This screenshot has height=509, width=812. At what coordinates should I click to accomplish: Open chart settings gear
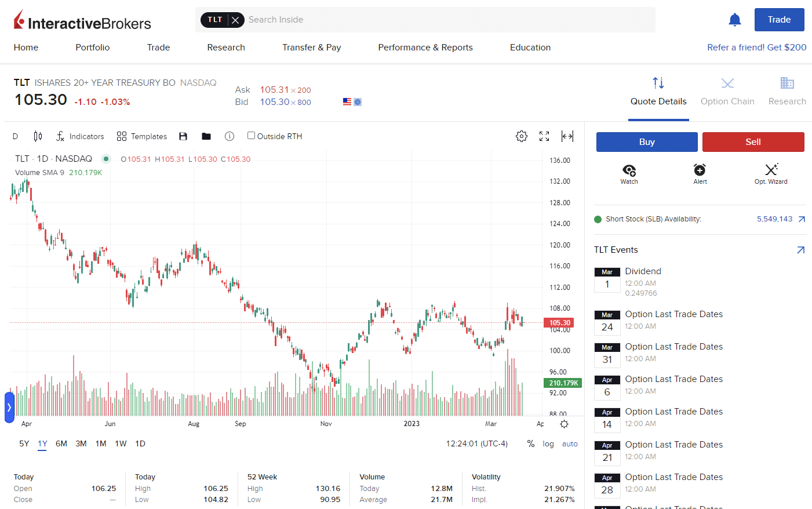(522, 136)
